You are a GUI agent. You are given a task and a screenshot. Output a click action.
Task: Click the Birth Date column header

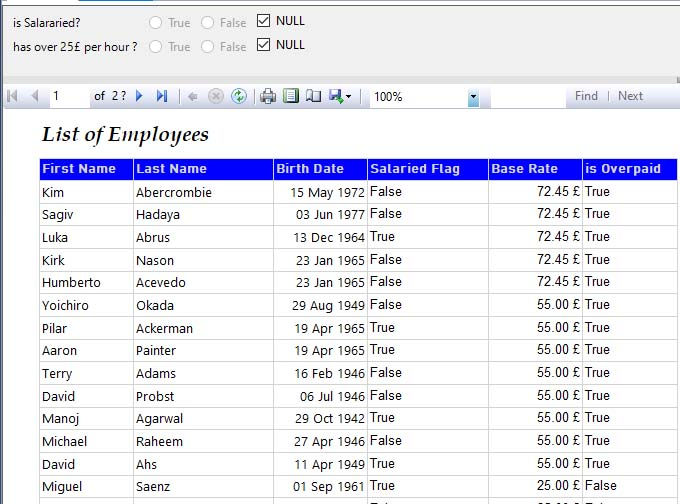[x=320, y=169]
